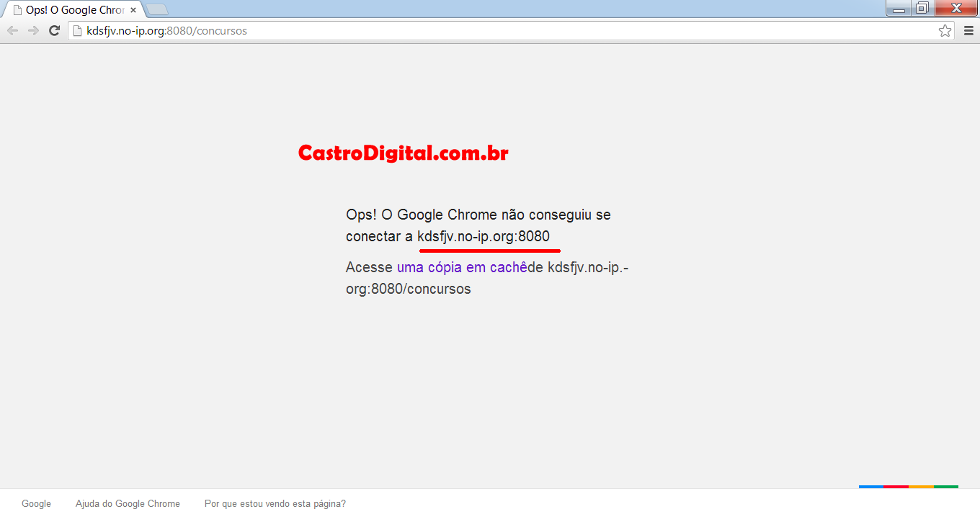Click the 'Google' footer link
Viewport: 980px width, 517px height.
click(36, 504)
